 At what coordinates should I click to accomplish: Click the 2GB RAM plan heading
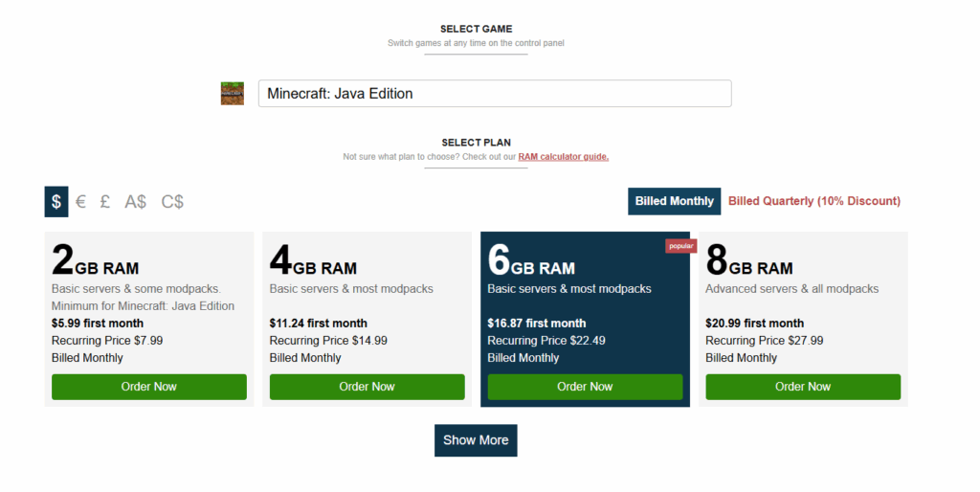pos(95,260)
